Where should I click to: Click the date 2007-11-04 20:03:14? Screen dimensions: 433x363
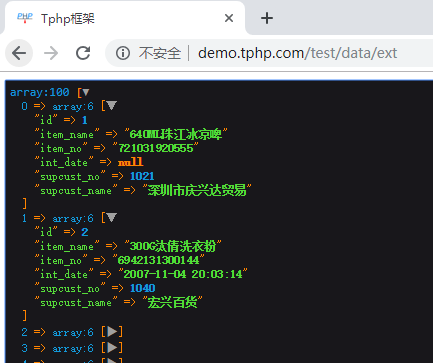coord(183,274)
